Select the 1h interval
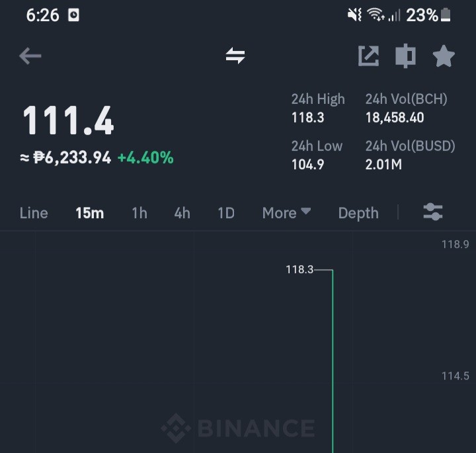 pyautogui.click(x=139, y=213)
